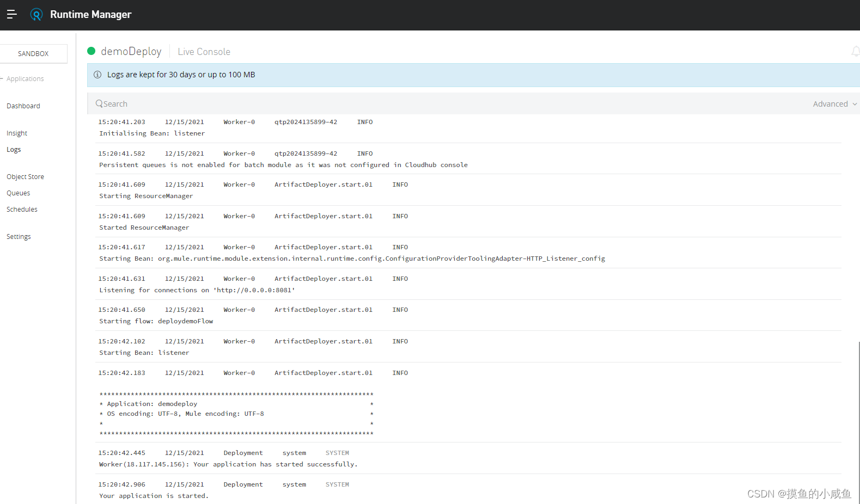Open Object Store in the sidebar
This screenshot has width=860, height=504.
25,177
